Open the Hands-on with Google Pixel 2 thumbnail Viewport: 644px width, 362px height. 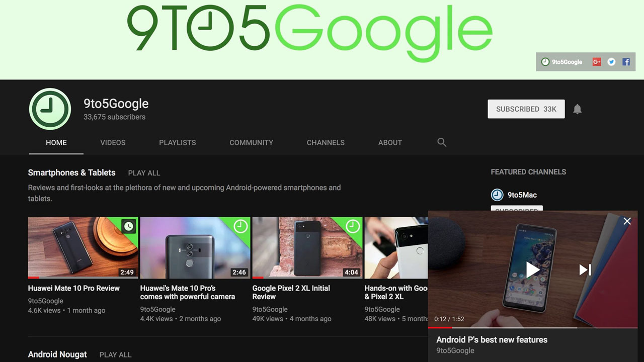[x=396, y=248]
